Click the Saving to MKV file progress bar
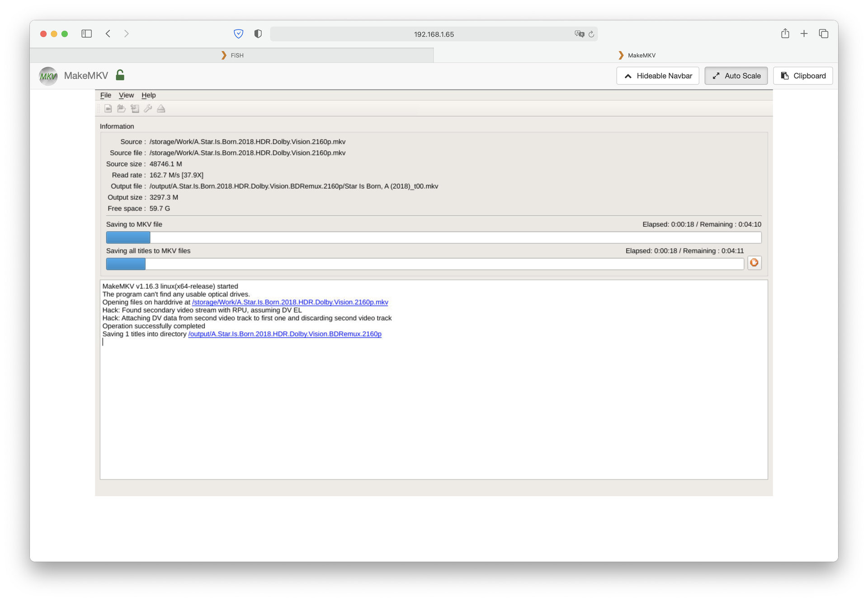 tap(433, 237)
